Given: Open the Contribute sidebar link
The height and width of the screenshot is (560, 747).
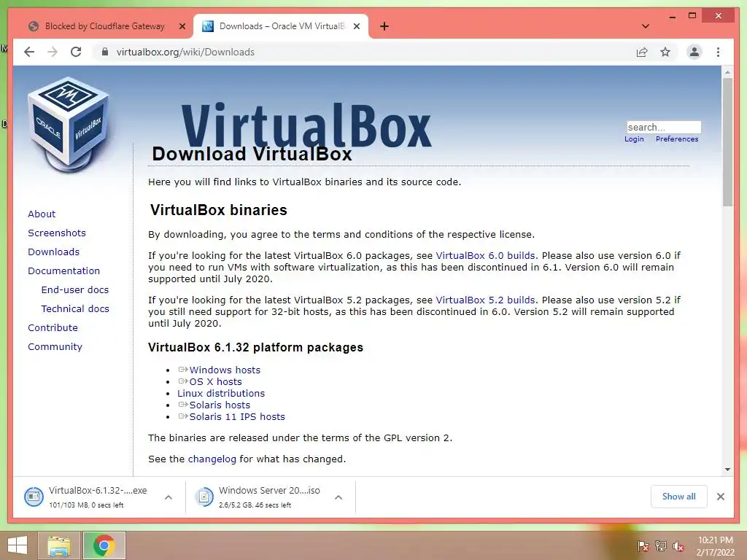Looking at the screenshot, I should (53, 328).
